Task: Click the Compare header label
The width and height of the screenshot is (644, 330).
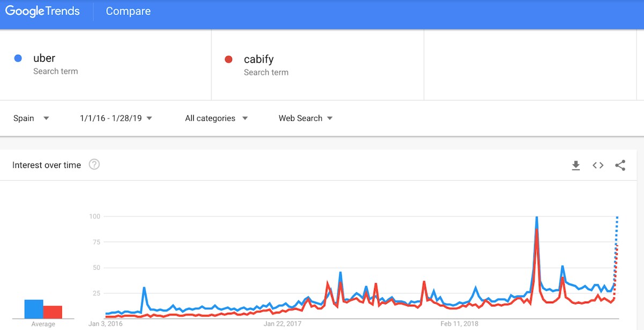Action: tap(128, 11)
